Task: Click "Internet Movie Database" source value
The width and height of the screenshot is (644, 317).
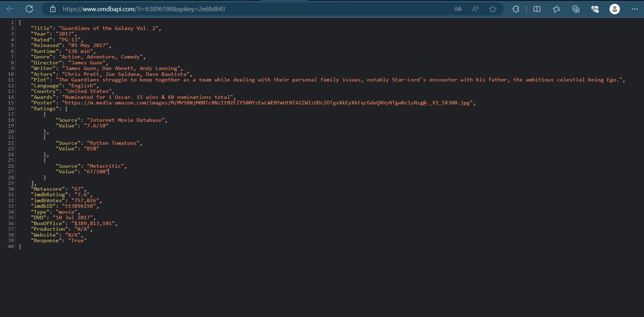Action: click(126, 120)
